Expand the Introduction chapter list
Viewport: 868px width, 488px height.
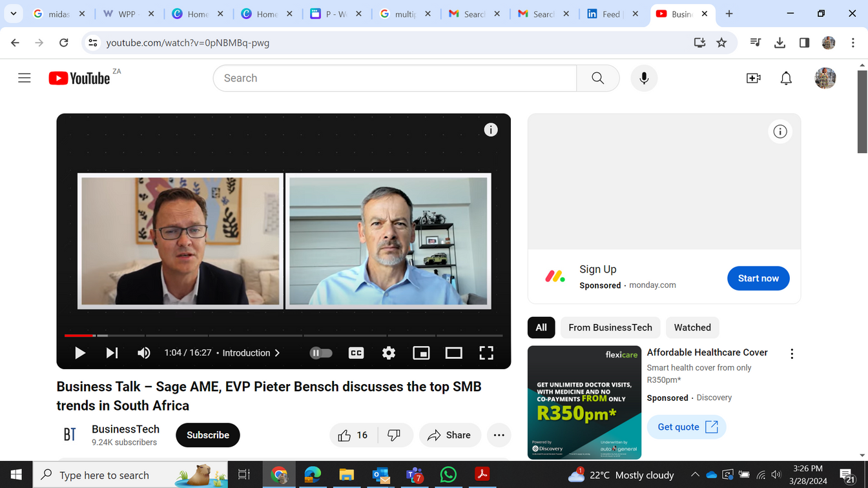pos(251,352)
